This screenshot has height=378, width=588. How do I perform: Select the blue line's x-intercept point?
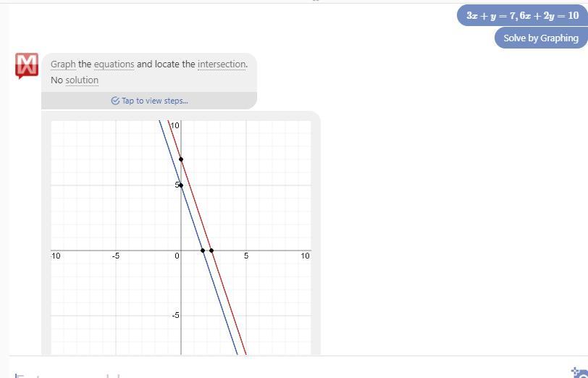tap(203, 251)
